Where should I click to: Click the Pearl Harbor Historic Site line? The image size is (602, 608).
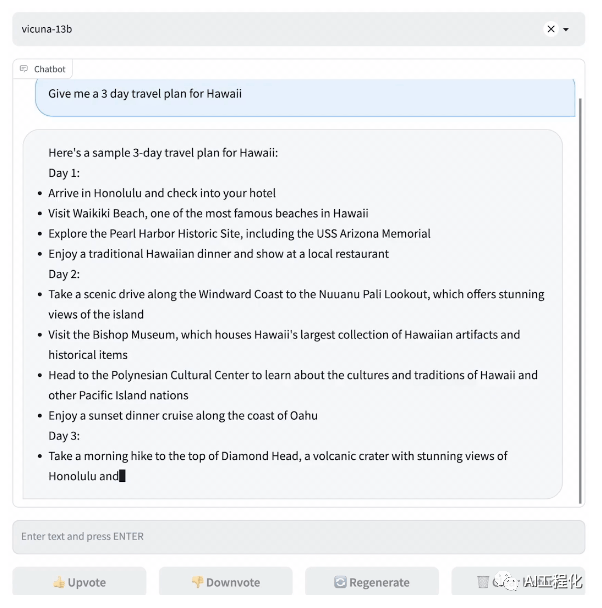coord(239,233)
